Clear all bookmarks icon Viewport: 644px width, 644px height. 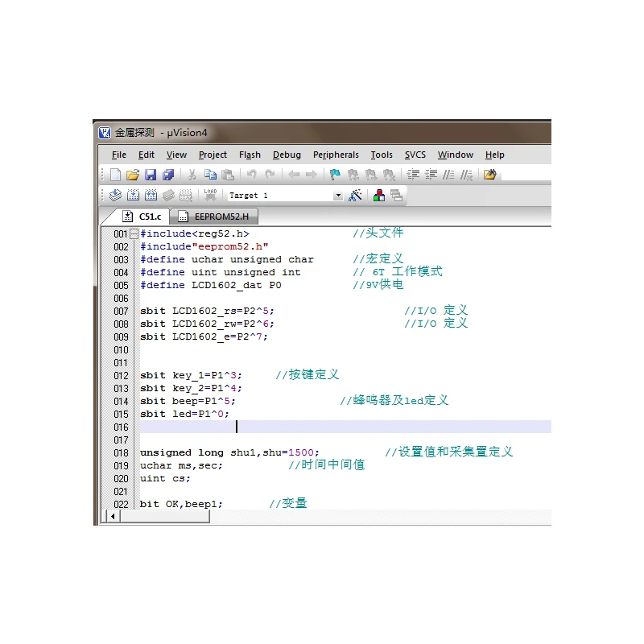click(x=389, y=175)
